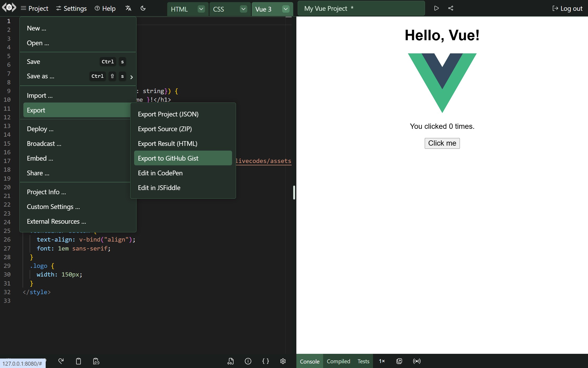Copy code with the clipboard icon

point(78,361)
